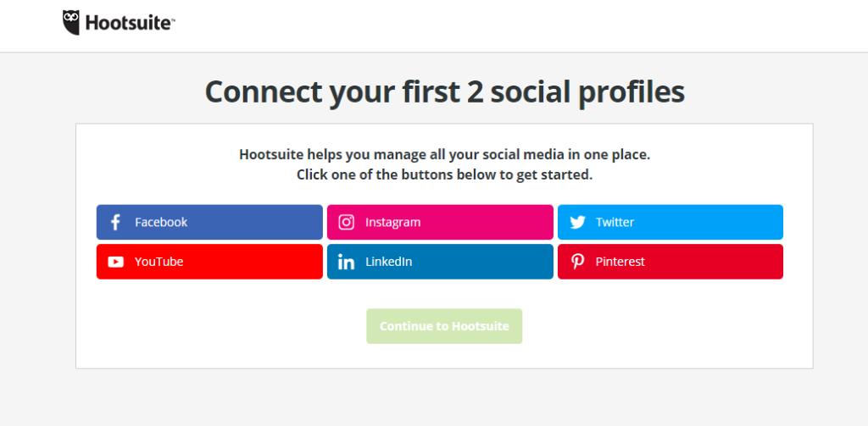The image size is (868, 426).
Task: Choose the YouTube button label
Action: click(159, 262)
